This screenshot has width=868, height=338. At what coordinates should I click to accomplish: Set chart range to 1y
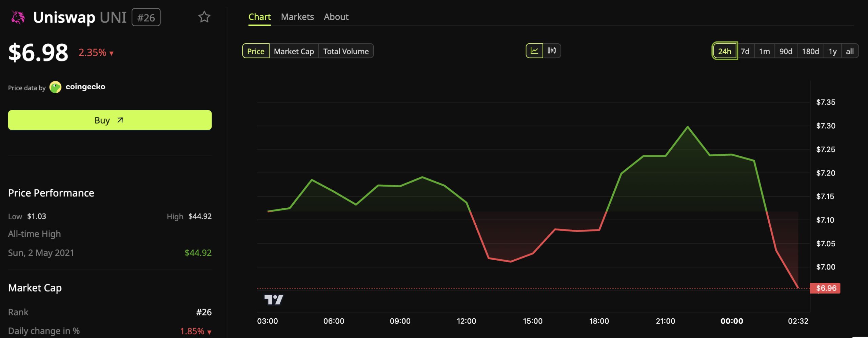[x=832, y=51]
